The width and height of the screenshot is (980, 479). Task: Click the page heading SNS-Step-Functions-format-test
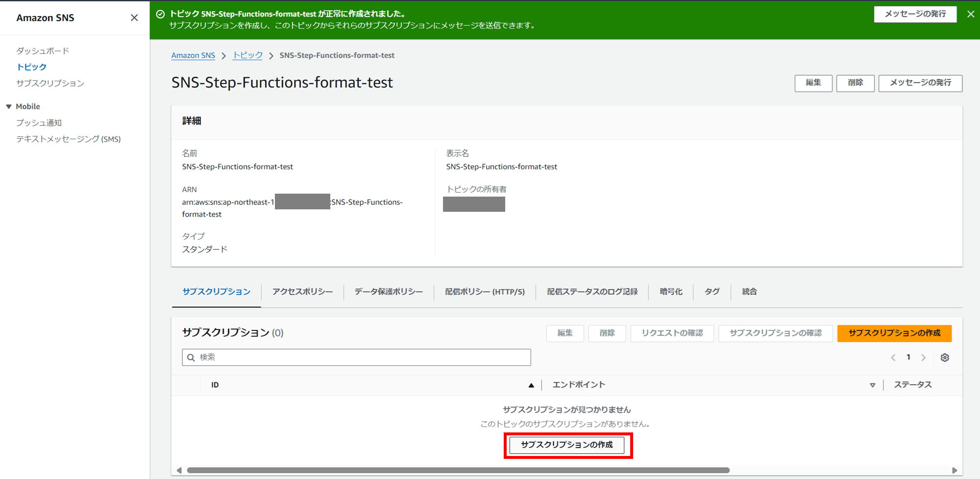(x=282, y=82)
